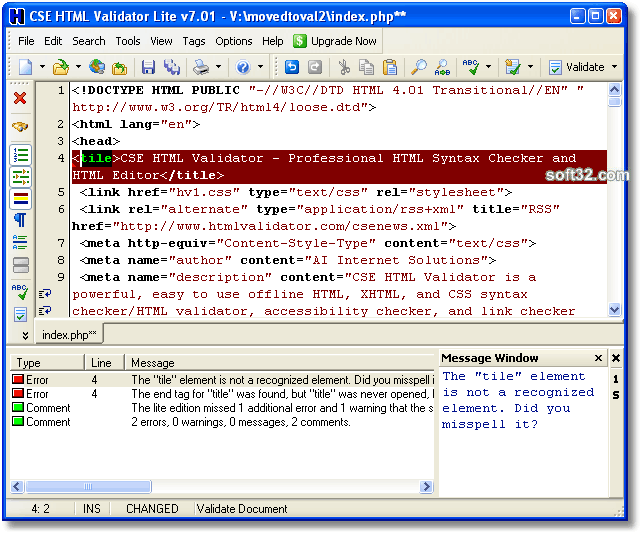Click the Undo icon
The width and height of the screenshot is (642, 535).
pyautogui.click(x=292, y=67)
